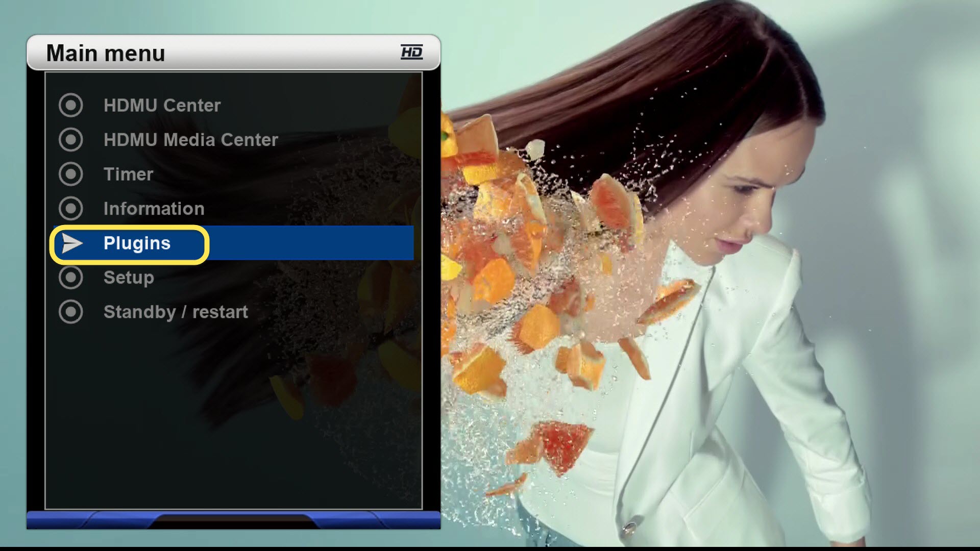Open the HDMU Center menu entry
This screenshot has width=980, height=551.
tap(234, 106)
